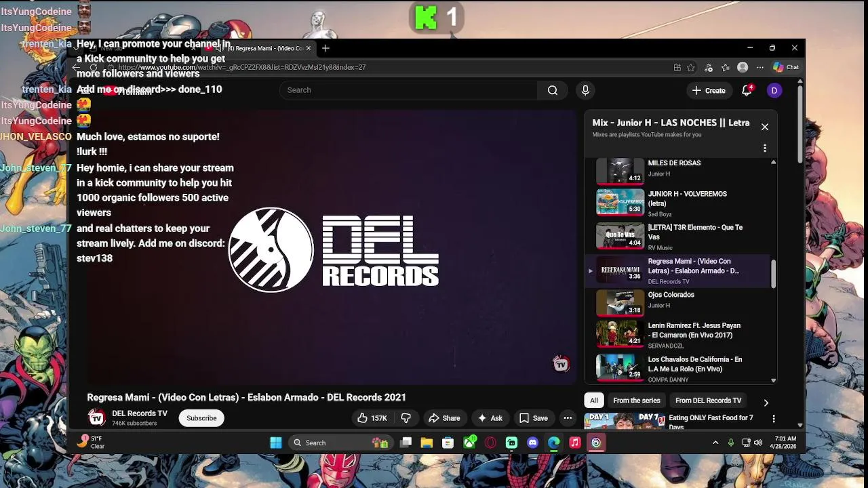Open more actions ellipsis below the video
The width and height of the screenshot is (868, 488).
point(568,418)
